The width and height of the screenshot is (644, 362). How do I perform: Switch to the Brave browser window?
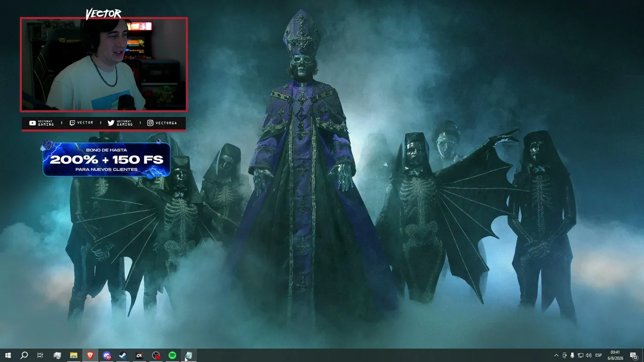[x=90, y=355]
